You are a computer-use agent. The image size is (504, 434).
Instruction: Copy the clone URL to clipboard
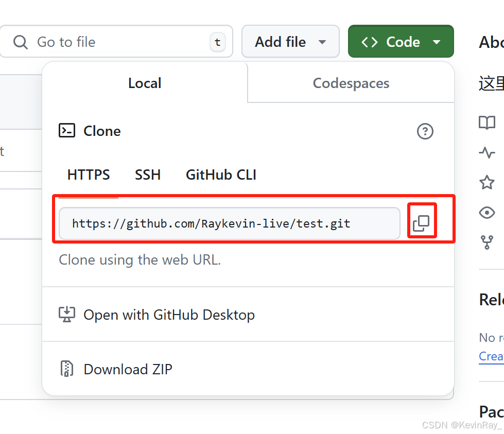point(422,223)
